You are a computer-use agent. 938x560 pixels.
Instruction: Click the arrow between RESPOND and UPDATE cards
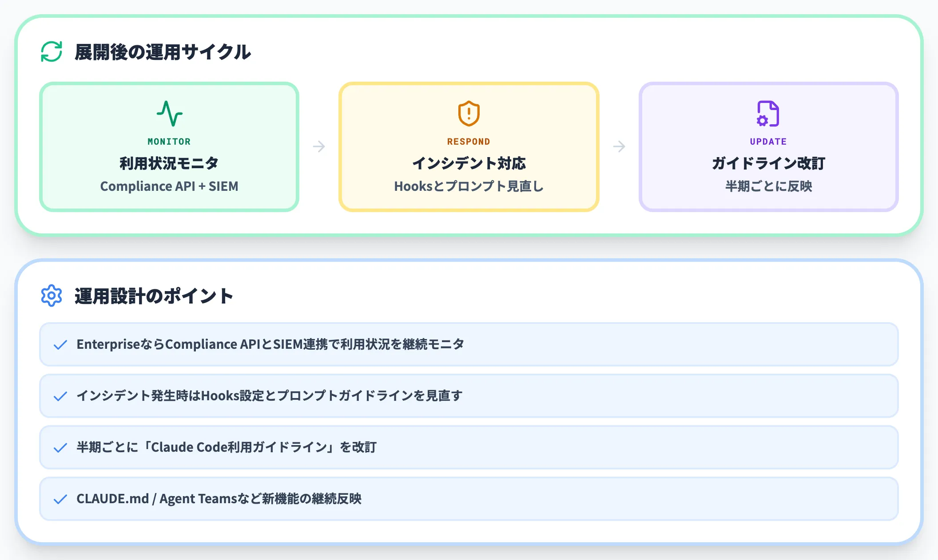619,146
